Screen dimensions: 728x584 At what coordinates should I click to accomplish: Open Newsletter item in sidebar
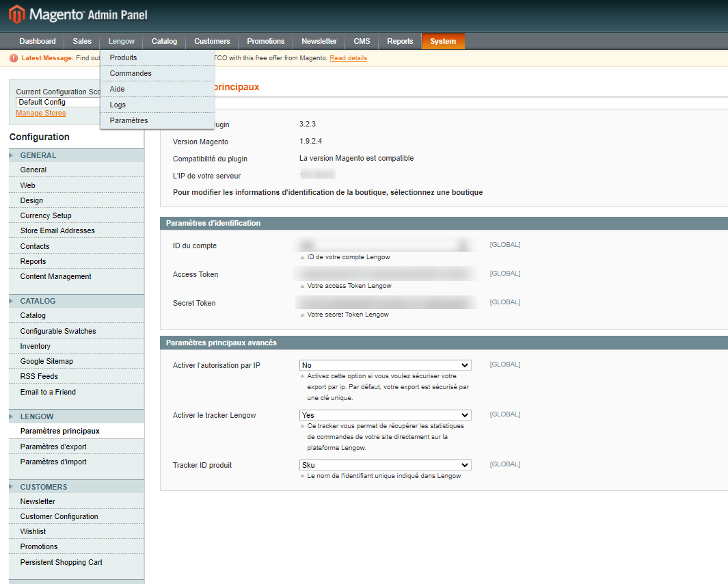pyautogui.click(x=77, y=501)
